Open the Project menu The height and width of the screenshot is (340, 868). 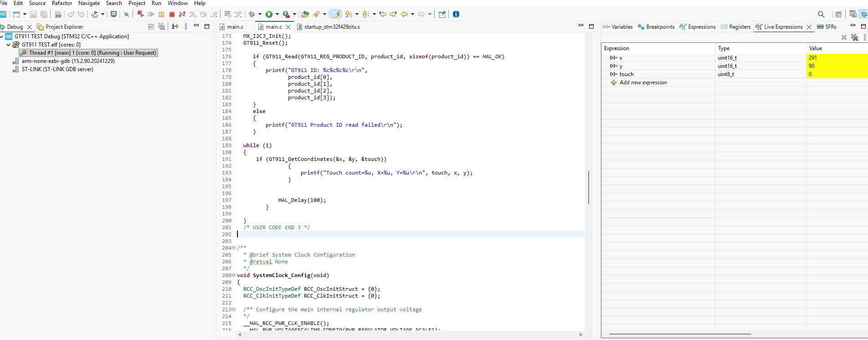[x=137, y=3]
